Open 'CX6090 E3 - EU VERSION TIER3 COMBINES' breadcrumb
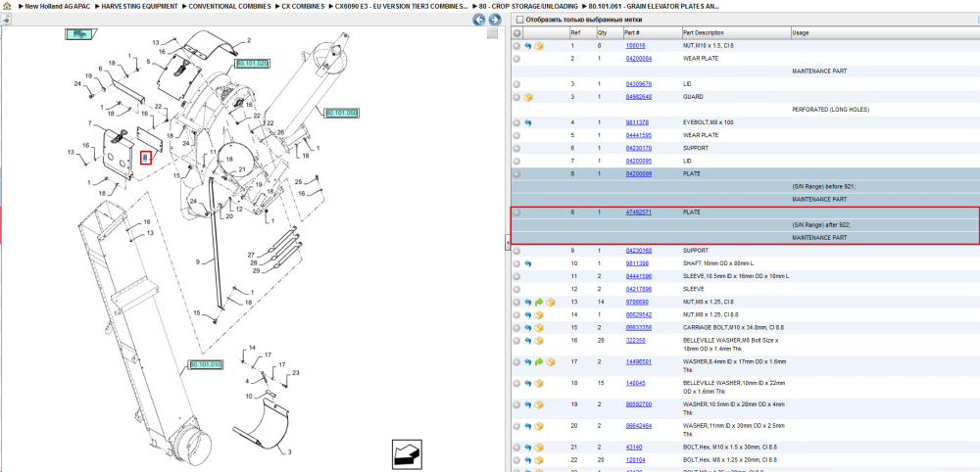The image size is (980, 472). click(x=401, y=6)
